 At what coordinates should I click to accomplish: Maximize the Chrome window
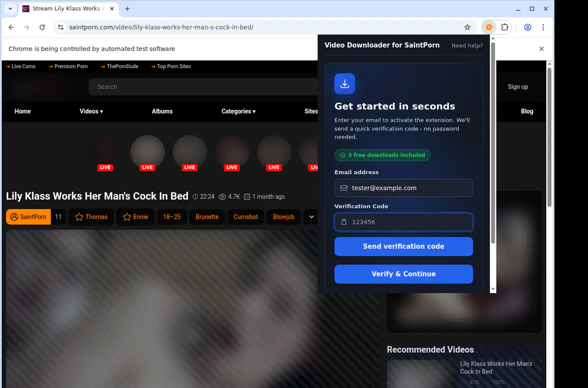click(532, 9)
